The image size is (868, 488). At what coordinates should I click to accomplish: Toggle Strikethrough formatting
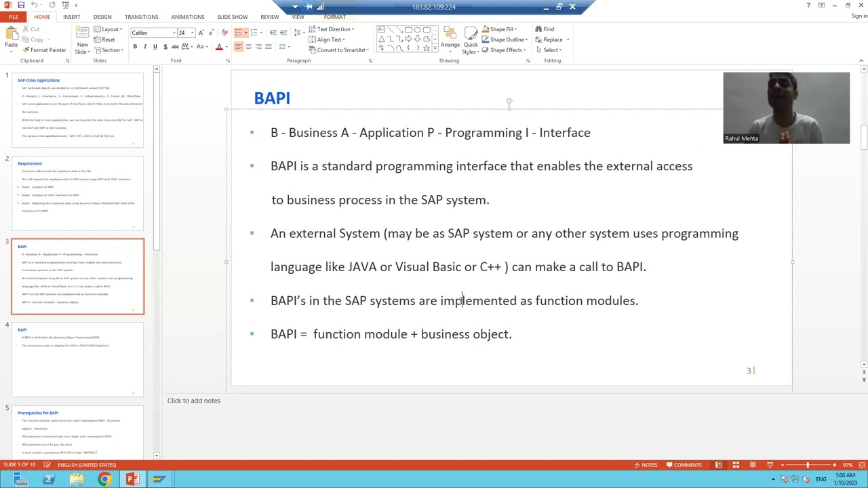tap(175, 47)
